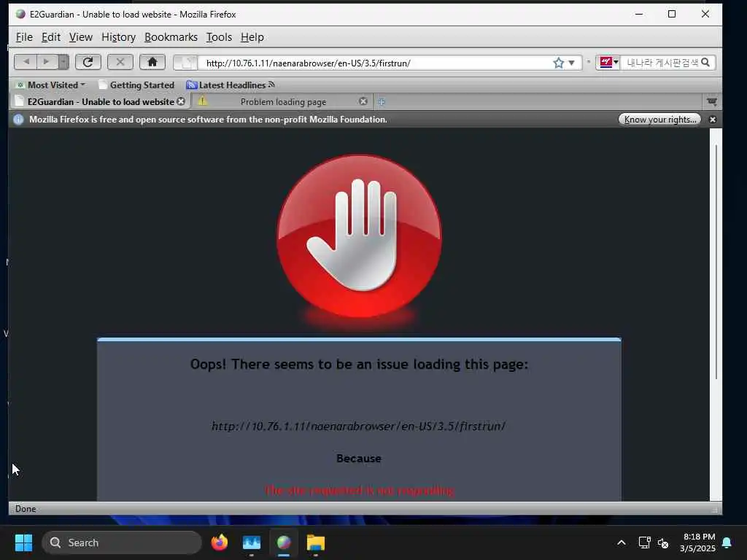747x560 pixels.
Task: Click the address bar URL field
Action: [376, 63]
